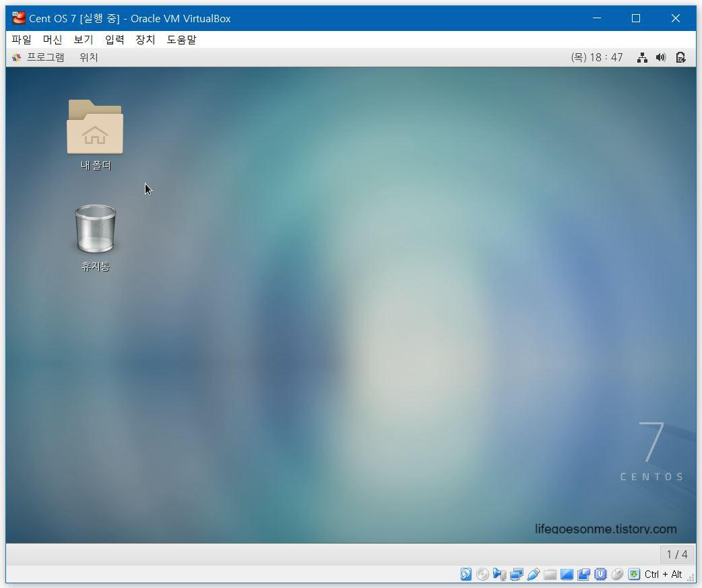Select the 내 폴더 home folder icon
Image resolution: width=702 pixels, height=588 pixels.
click(95, 135)
